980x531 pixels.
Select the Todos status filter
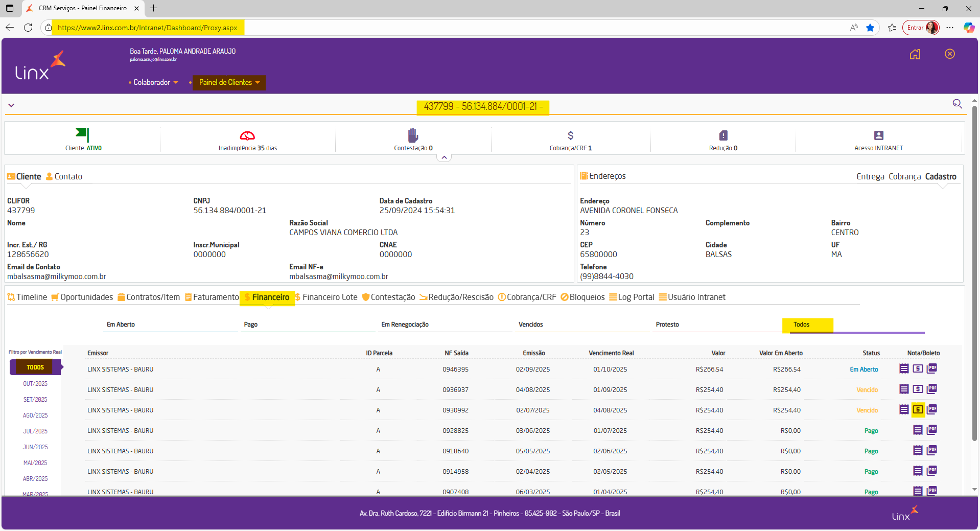point(857,325)
